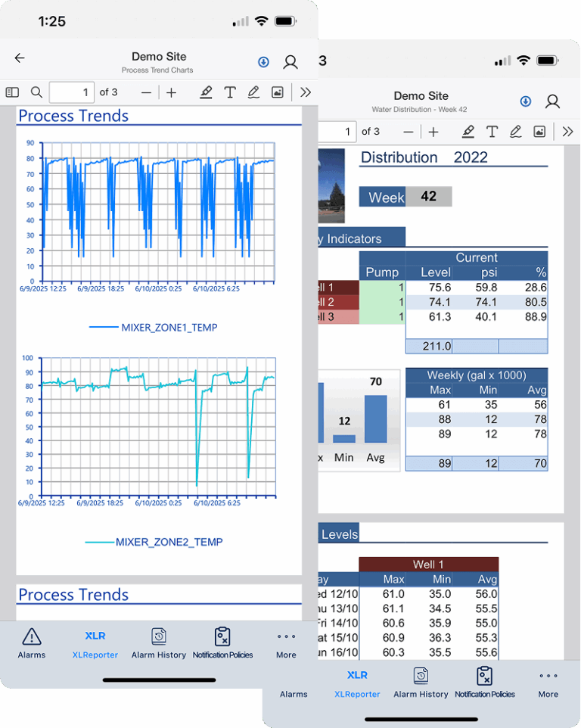This screenshot has height=728, width=581.
Task: Expand more tools chevron on left phone
Action: coord(305,92)
